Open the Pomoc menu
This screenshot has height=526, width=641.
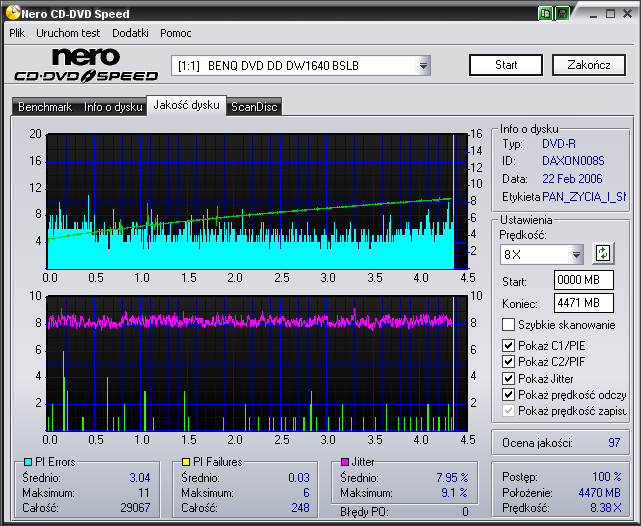click(176, 33)
